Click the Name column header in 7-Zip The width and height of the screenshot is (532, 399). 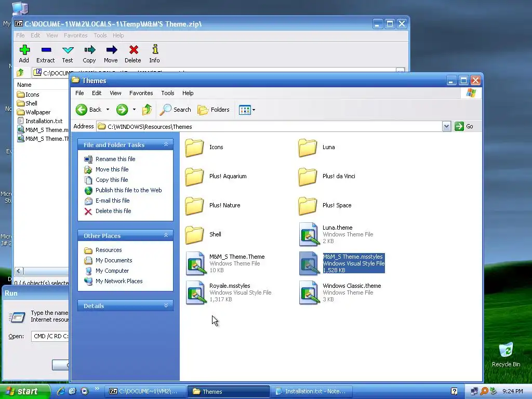pos(42,85)
